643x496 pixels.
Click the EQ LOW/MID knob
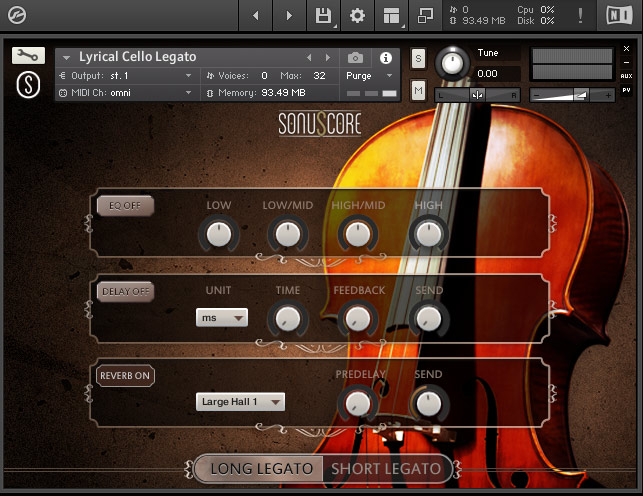288,234
